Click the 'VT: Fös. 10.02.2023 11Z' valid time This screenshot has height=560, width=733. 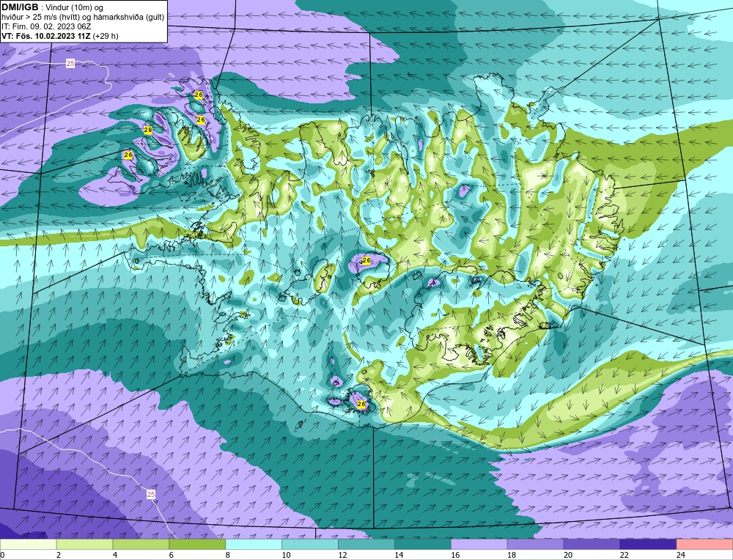coord(46,36)
